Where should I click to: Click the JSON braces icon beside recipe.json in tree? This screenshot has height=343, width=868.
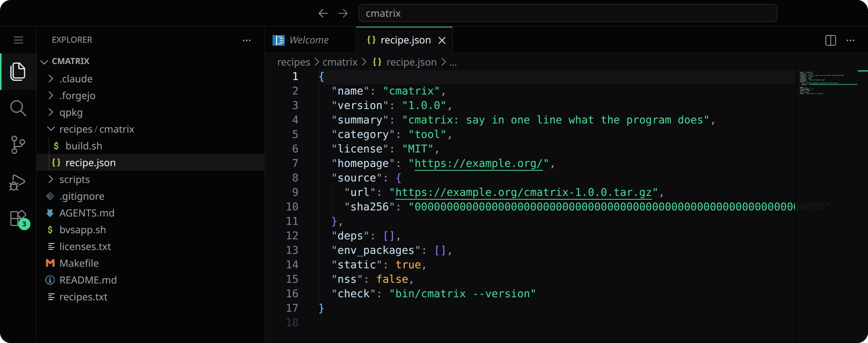56,162
